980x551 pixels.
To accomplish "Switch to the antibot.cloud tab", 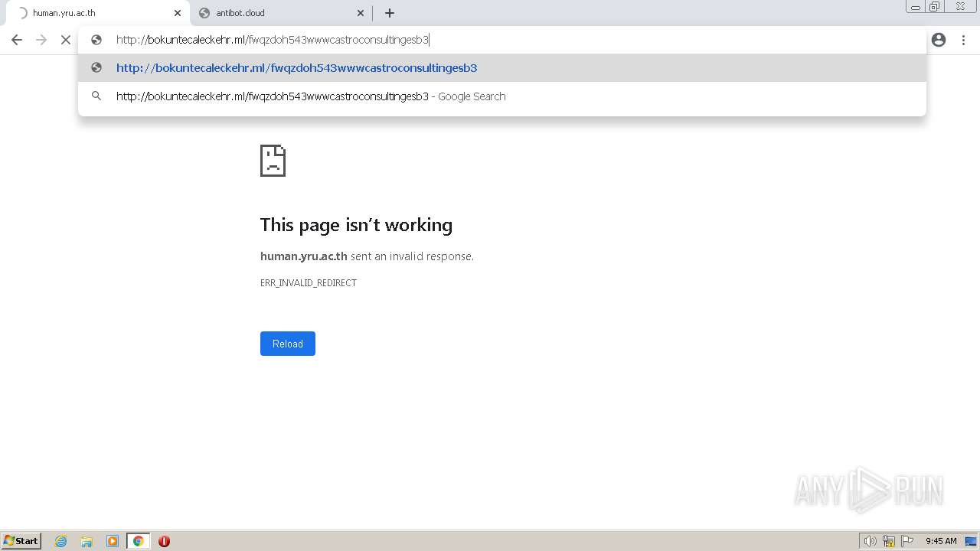I will (281, 13).
